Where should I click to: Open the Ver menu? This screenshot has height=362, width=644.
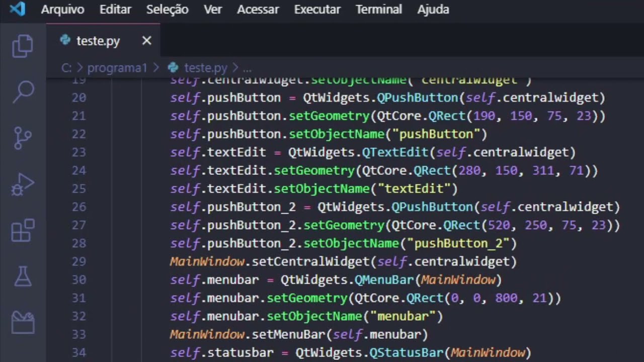coord(213,9)
